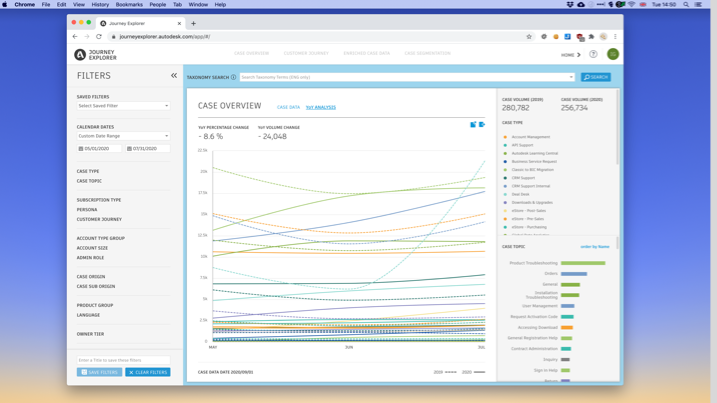The height and width of the screenshot is (403, 717).
Task: Close the Journey Explorer browser tab
Action: [179, 23]
